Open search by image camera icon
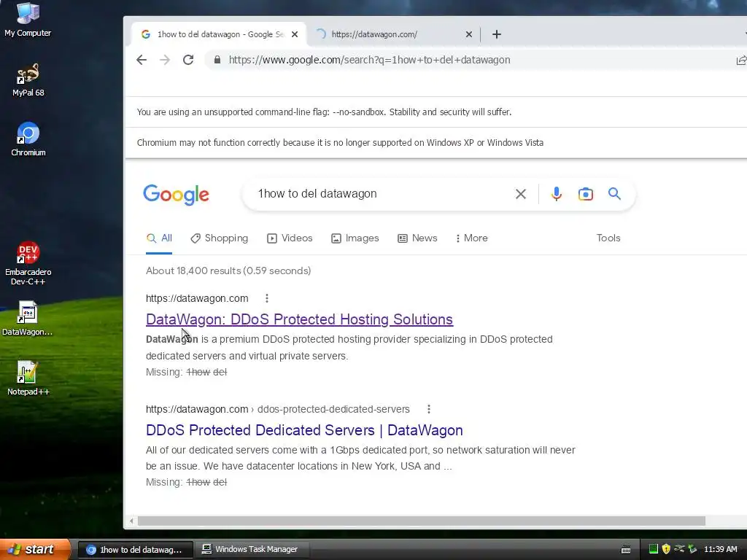The image size is (747, 560). pos(586,194)
